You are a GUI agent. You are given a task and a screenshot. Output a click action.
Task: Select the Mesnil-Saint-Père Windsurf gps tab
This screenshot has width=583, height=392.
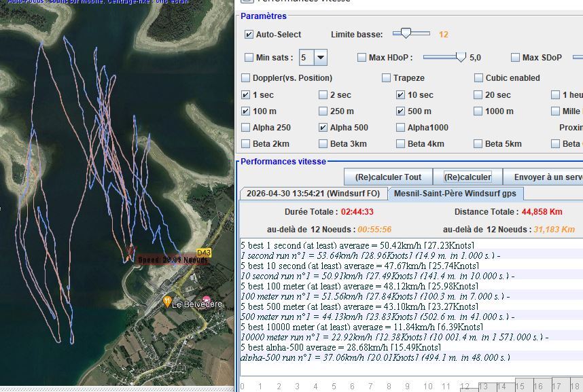pyautogui.click(x=455, y=194)
